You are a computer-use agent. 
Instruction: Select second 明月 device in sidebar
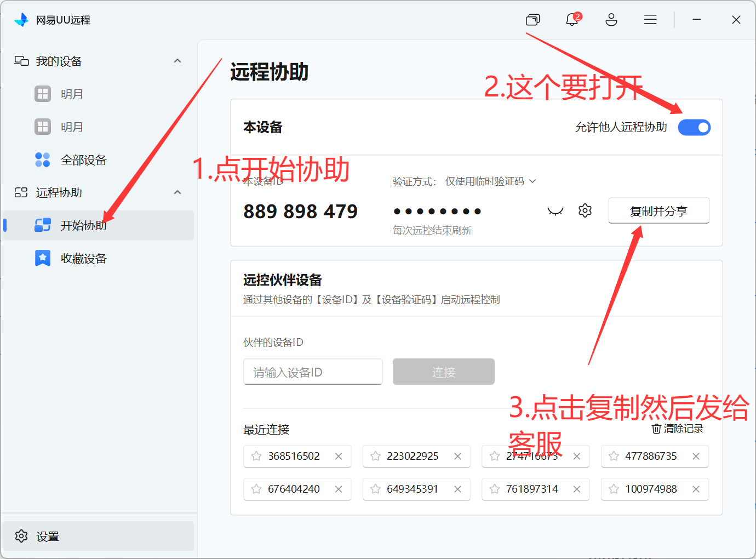click(x=99, y=127)
